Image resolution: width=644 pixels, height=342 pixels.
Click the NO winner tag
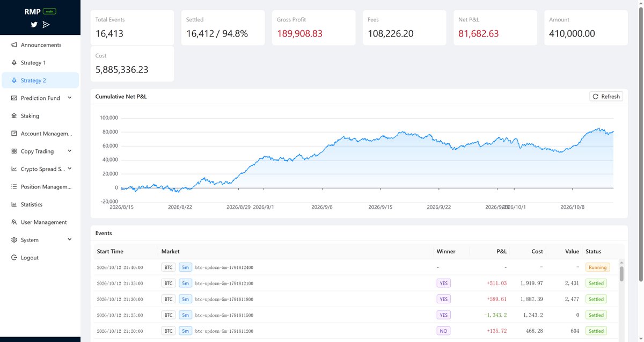(443, 331)
